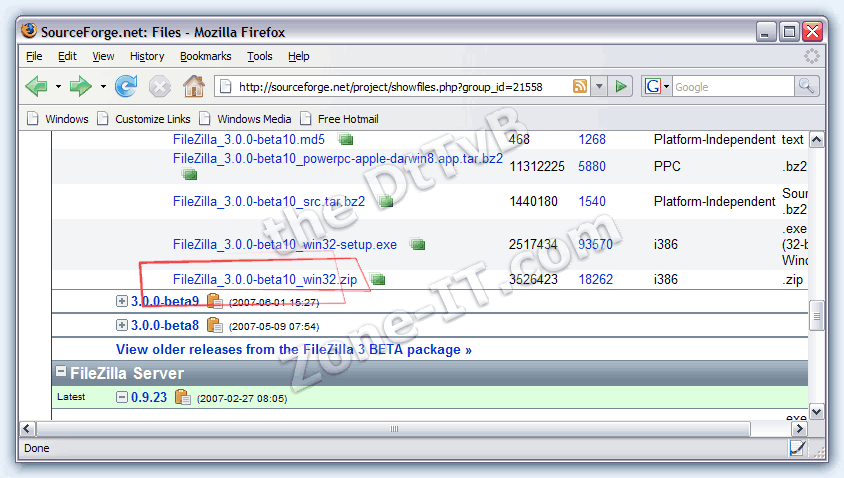The height and width of the screenshot is (478, 844).
Task: Click the Firefox logo in title bar
Action: click(29, 31)
